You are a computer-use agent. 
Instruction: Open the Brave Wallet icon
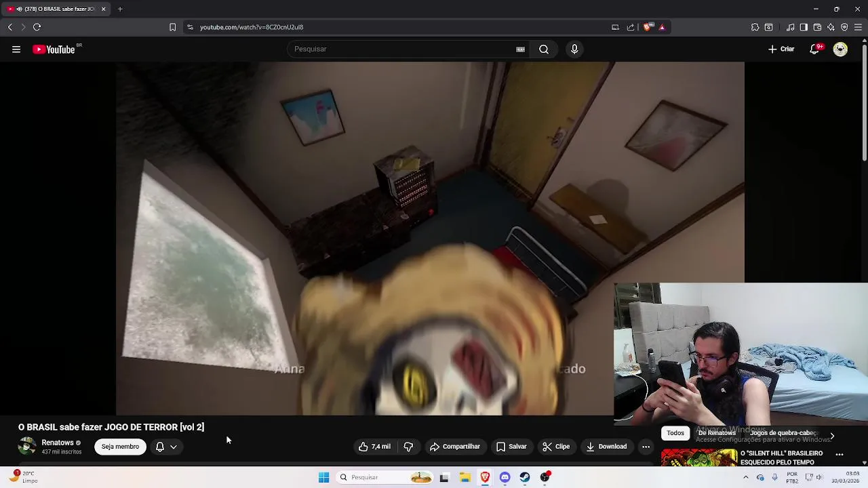[x=817, y=27]
